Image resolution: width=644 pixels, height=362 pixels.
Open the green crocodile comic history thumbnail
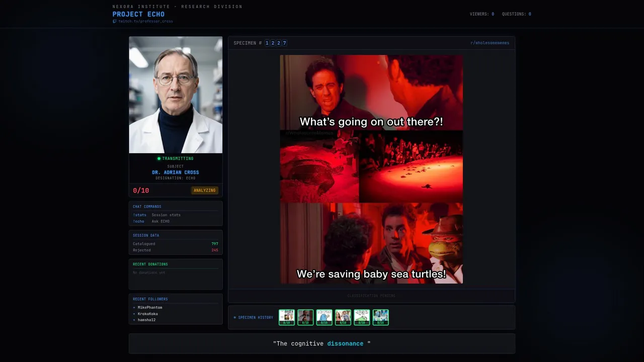362,317
